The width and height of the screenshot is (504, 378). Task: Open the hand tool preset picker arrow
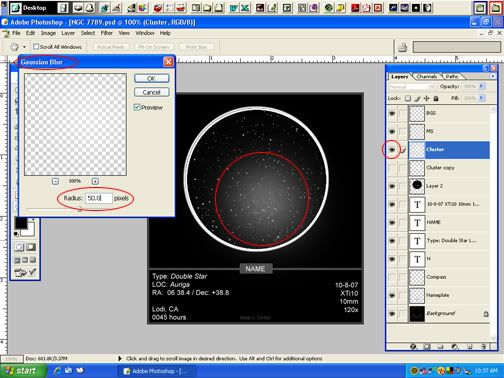coord(24,47)
